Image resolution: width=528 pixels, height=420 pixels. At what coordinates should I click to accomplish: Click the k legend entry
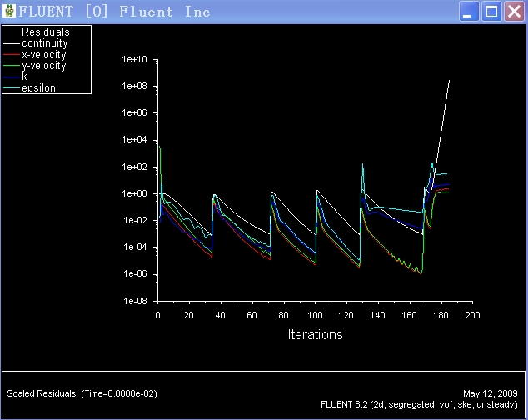[x=24, y=77]
